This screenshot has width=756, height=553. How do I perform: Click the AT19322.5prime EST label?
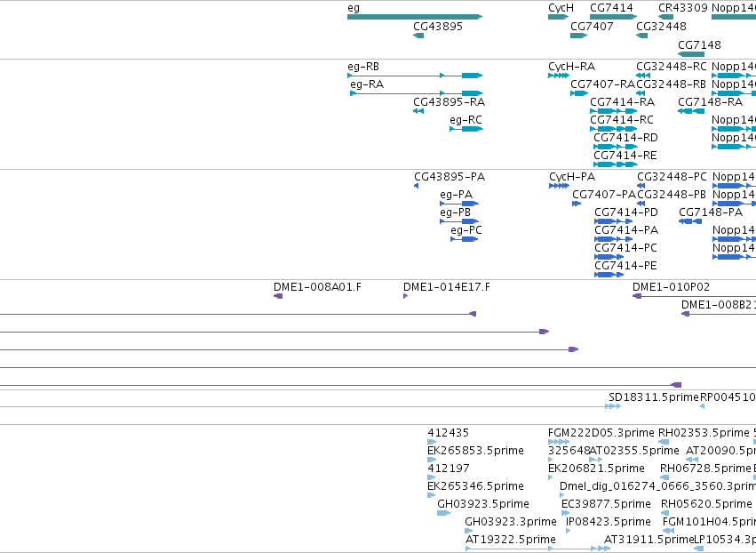click(510, 540)
